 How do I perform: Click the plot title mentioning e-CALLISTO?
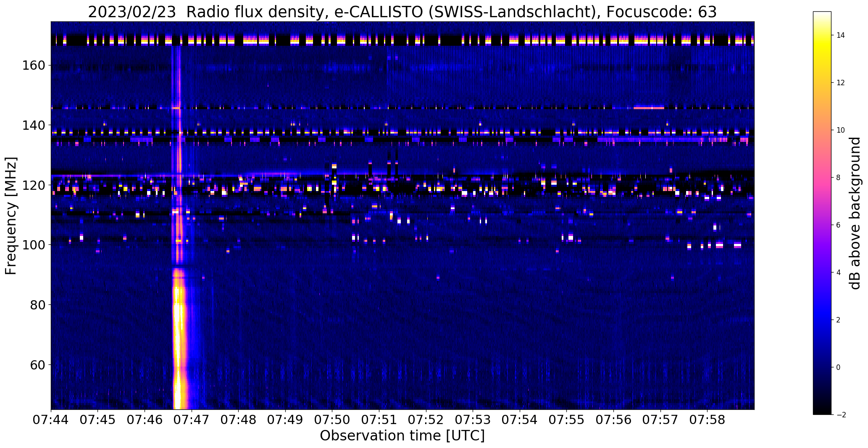[x=402, y=12]
